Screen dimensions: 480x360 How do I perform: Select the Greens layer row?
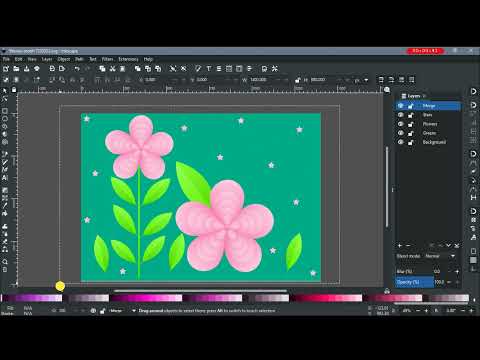tap(428, 133)
